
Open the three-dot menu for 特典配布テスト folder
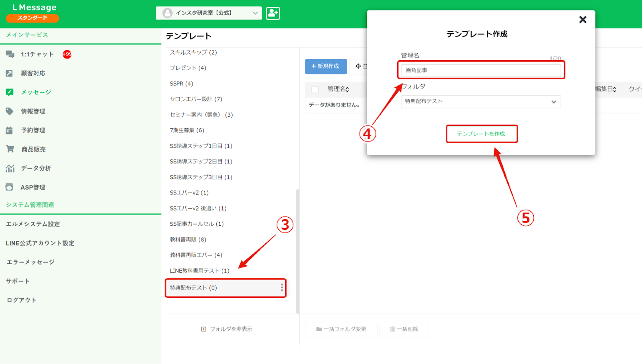click(x=282, y=287)
